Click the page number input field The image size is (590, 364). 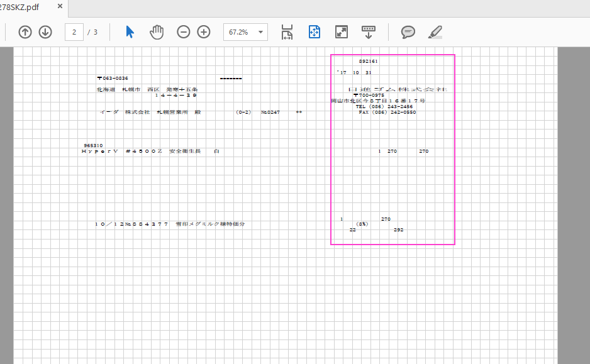click(74, 32)
